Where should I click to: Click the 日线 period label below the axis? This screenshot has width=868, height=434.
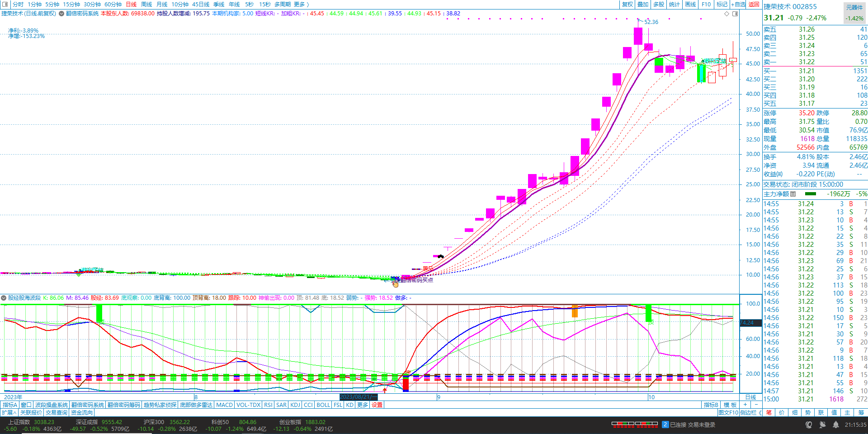pos(750,397)
